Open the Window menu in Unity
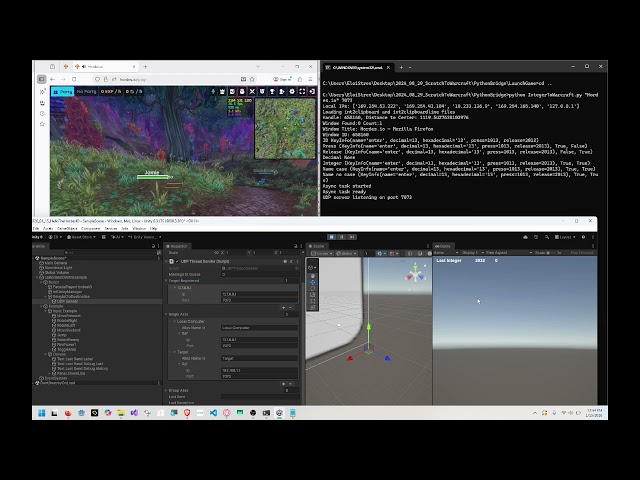 tap(139, 229)
